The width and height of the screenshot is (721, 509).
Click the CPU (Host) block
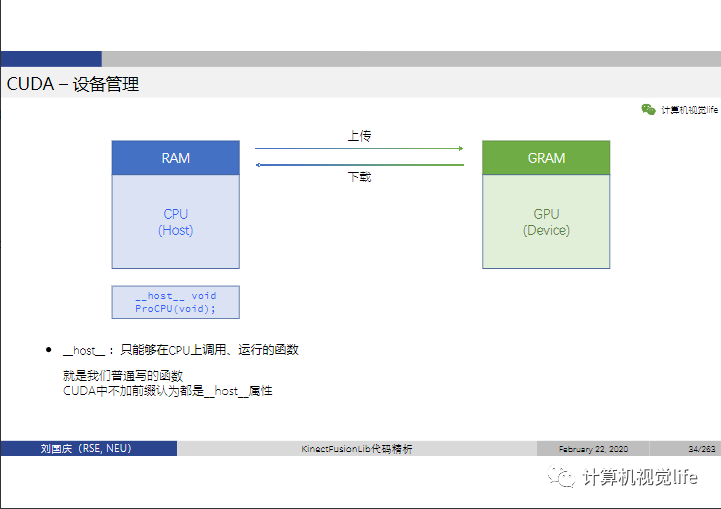[176, 222]
